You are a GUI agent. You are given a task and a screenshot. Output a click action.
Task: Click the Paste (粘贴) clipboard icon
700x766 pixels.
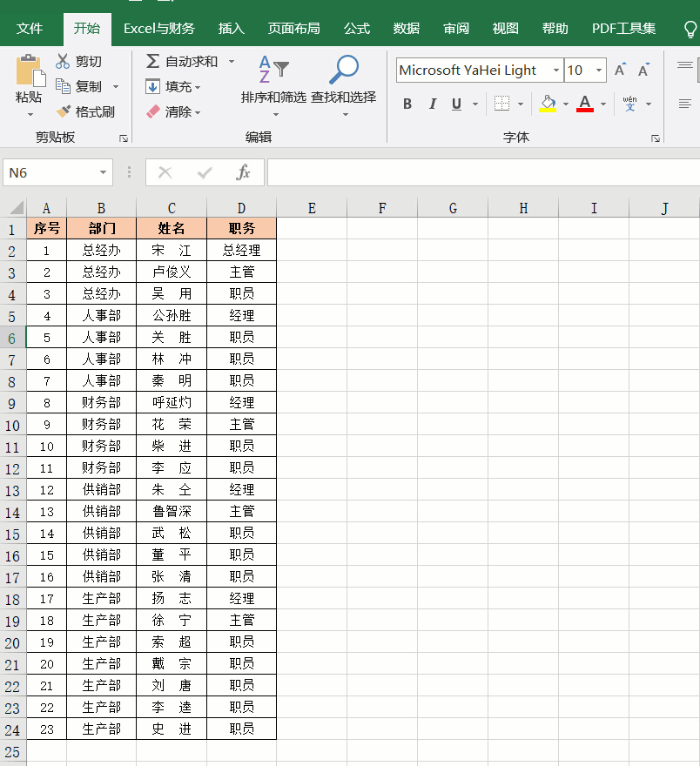[x=30, y=71]
